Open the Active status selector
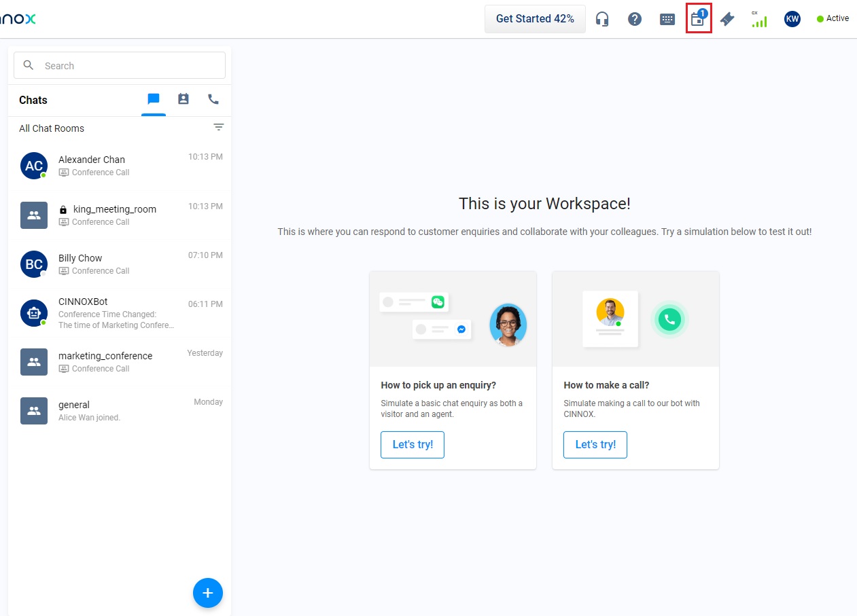 (833, 18)
